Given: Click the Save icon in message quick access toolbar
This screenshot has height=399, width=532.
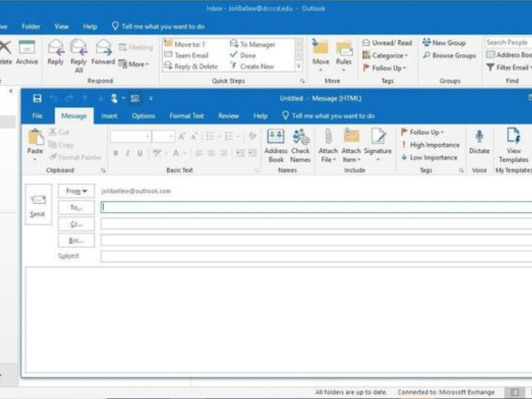Looking at the screenshot, I should [x=37, y=98].
